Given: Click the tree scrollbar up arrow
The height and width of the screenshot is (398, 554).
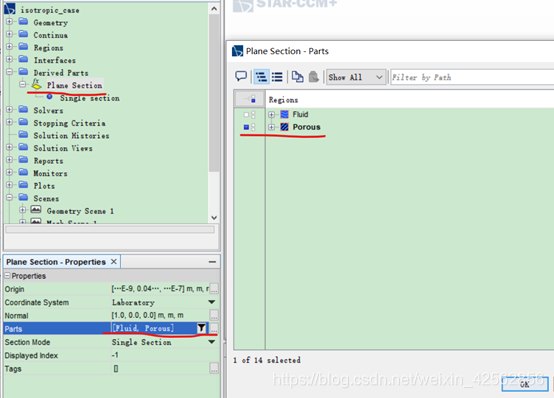Looking at the screenshot, I should (214, 9).
